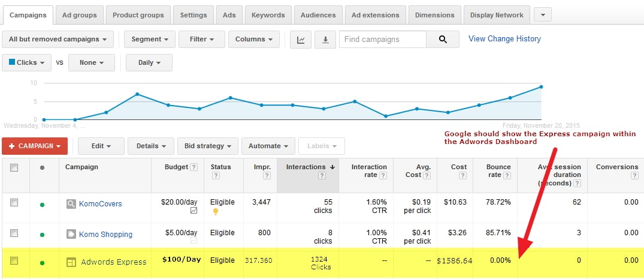Toggle the chart display icon button
This screenshot has width=644, height=279.
(301, 40)
